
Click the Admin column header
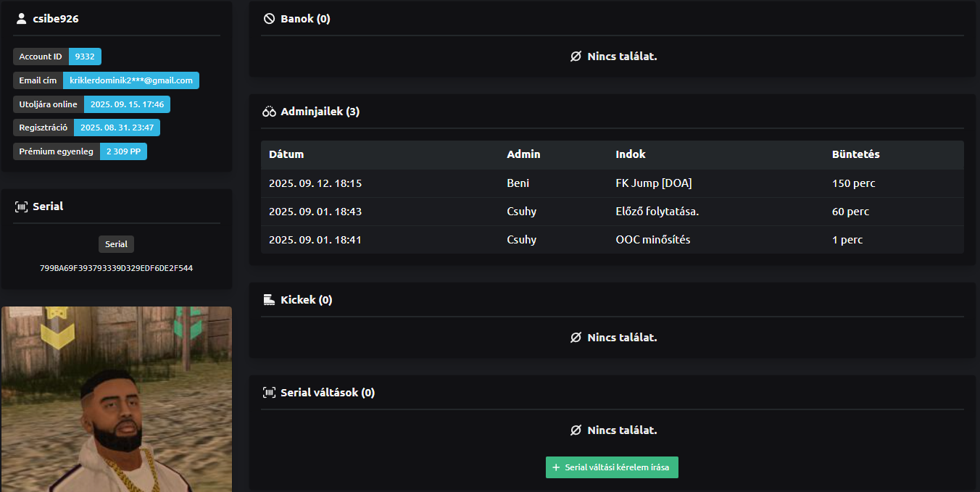523,154
